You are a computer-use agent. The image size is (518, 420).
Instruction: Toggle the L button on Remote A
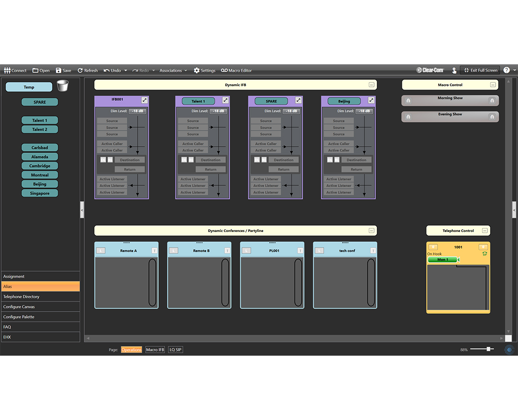point(101,250)
